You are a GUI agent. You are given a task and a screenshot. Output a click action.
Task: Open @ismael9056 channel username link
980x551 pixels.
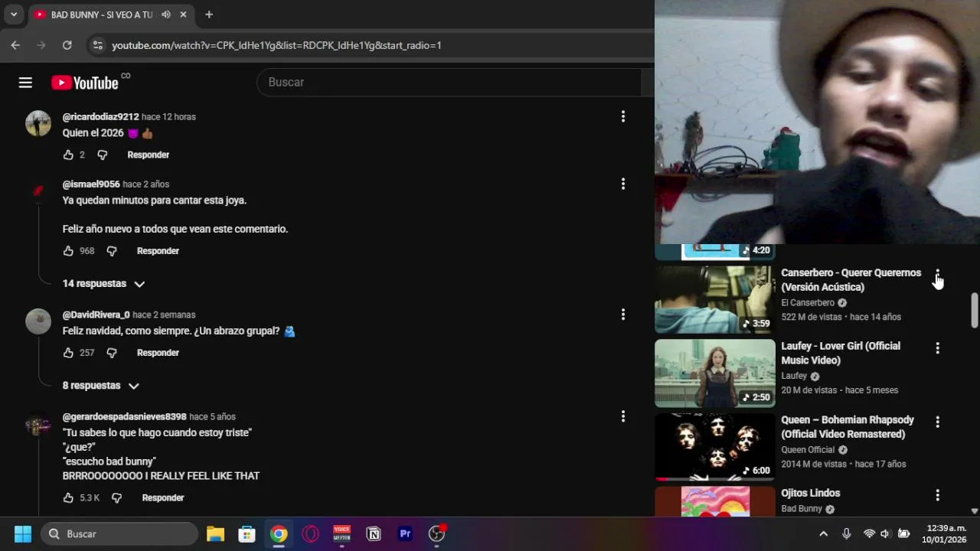pos(91,184)
